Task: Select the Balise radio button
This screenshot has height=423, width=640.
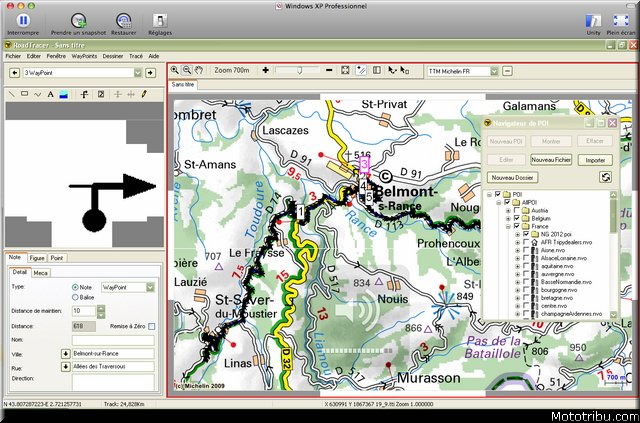Action: coord(75,298)
